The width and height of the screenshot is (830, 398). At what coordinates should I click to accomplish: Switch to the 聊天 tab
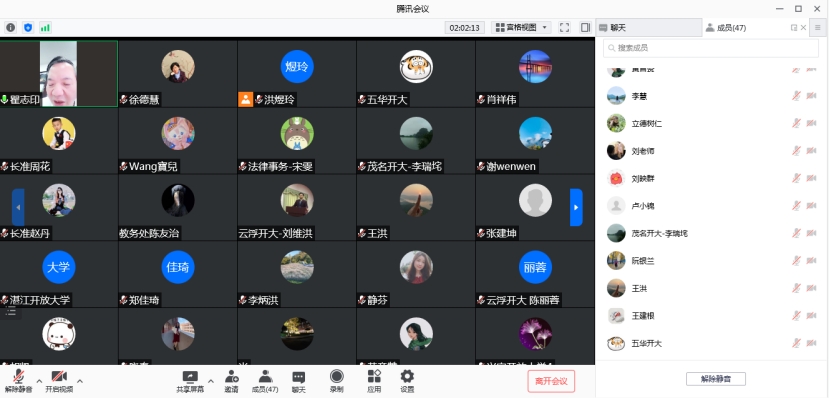click(649, 28)
